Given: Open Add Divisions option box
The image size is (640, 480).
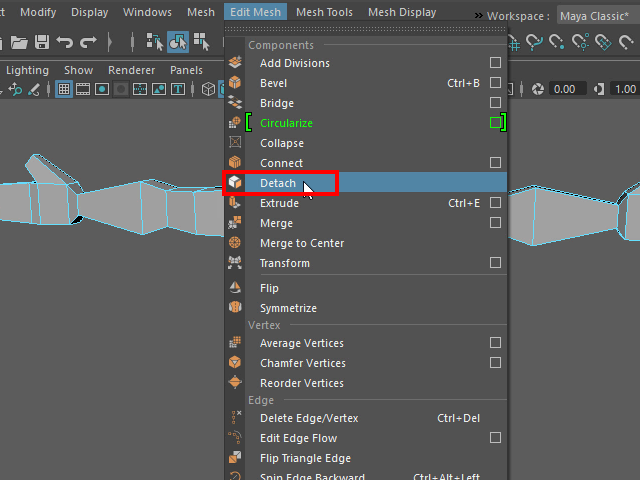Looking at the screenshot, I should (x=495, y=63).
